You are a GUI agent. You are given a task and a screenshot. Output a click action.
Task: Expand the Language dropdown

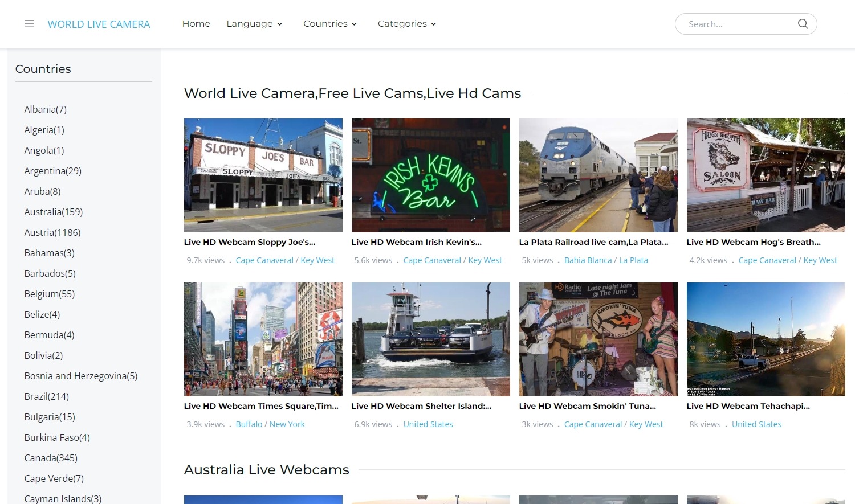[x=254, y=24]
